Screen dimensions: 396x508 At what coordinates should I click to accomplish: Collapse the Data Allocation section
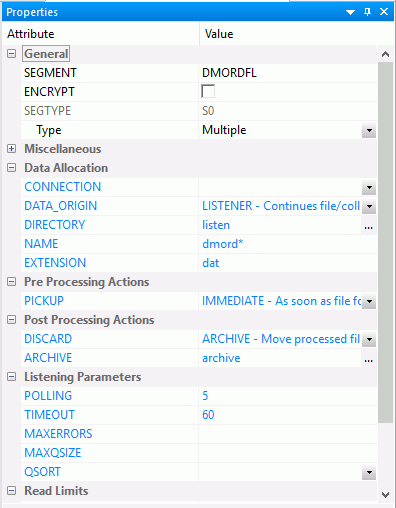pos(11,168)
